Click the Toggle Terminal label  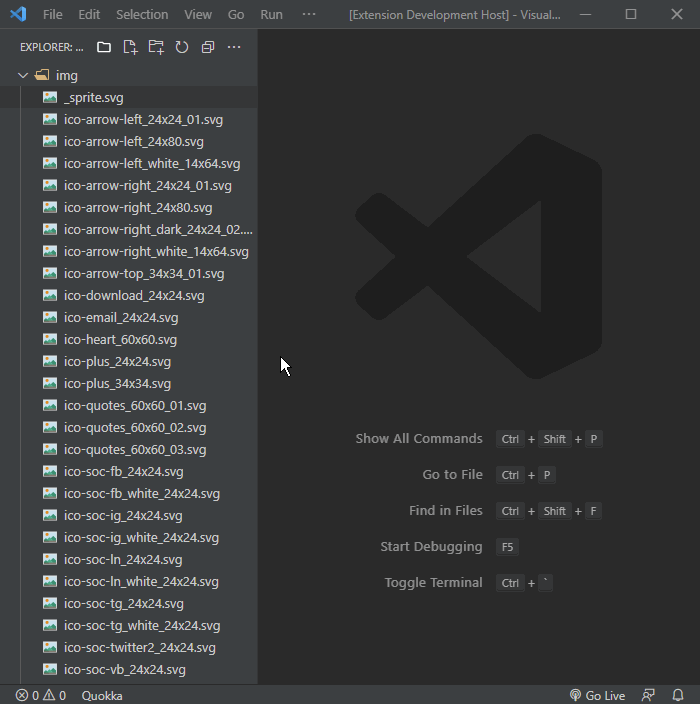(x=434, y=582)
